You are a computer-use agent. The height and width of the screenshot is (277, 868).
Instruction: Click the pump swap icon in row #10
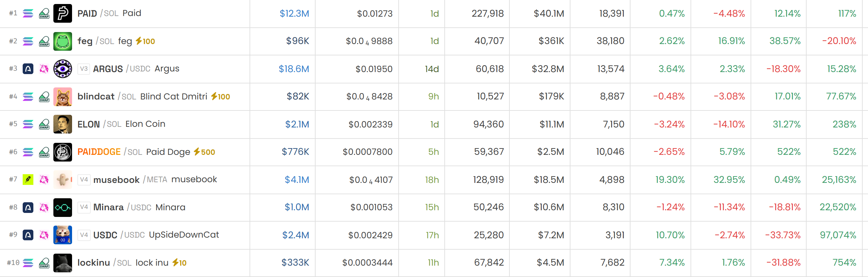(x=44, y=263)
